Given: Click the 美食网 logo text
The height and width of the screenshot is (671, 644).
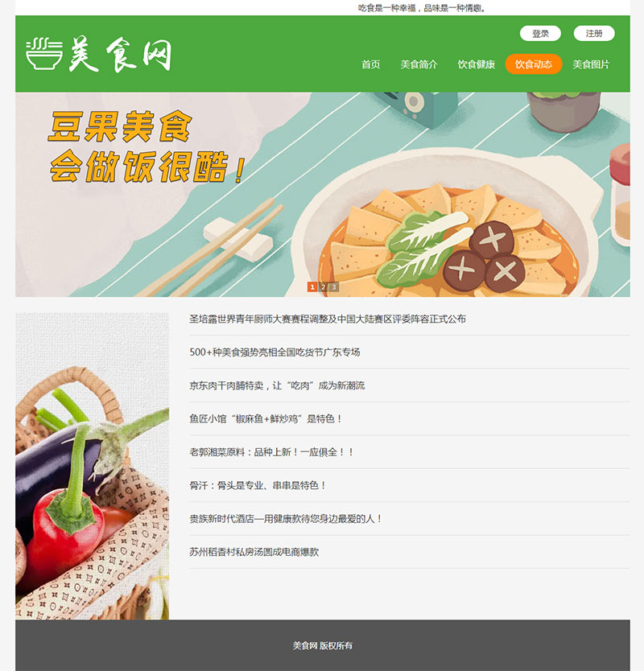Looking at the screenshot, I should [120, 55].
